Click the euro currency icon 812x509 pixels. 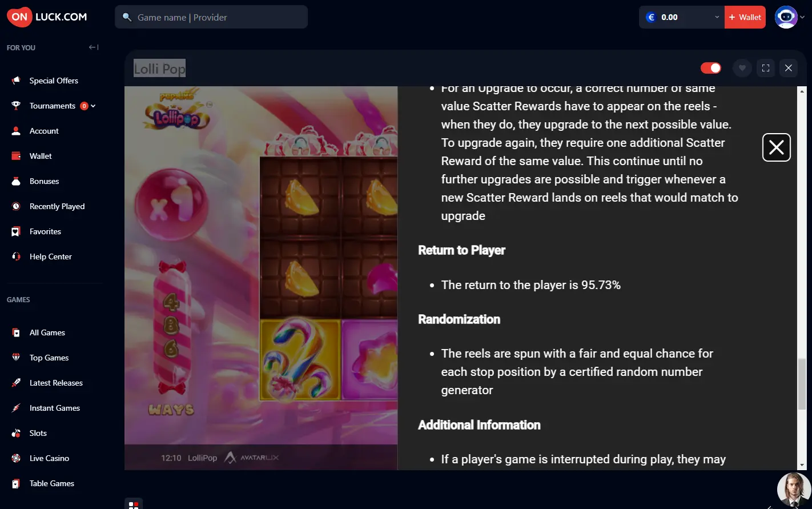650,17
